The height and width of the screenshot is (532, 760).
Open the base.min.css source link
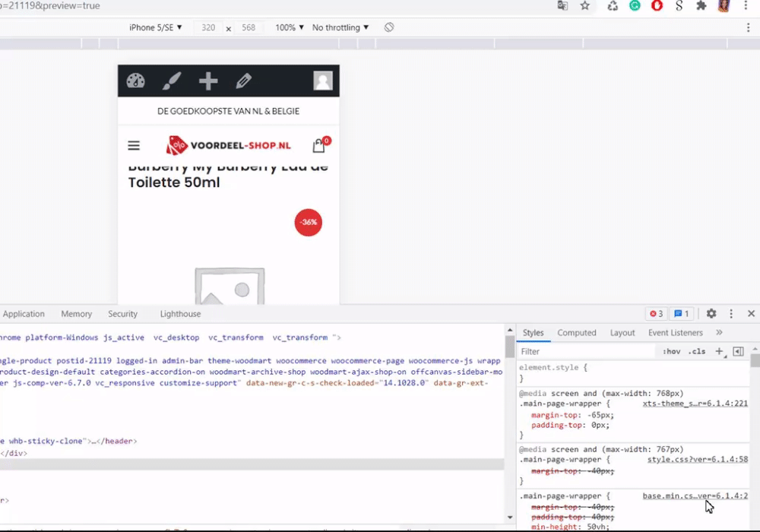click(695, 496)
